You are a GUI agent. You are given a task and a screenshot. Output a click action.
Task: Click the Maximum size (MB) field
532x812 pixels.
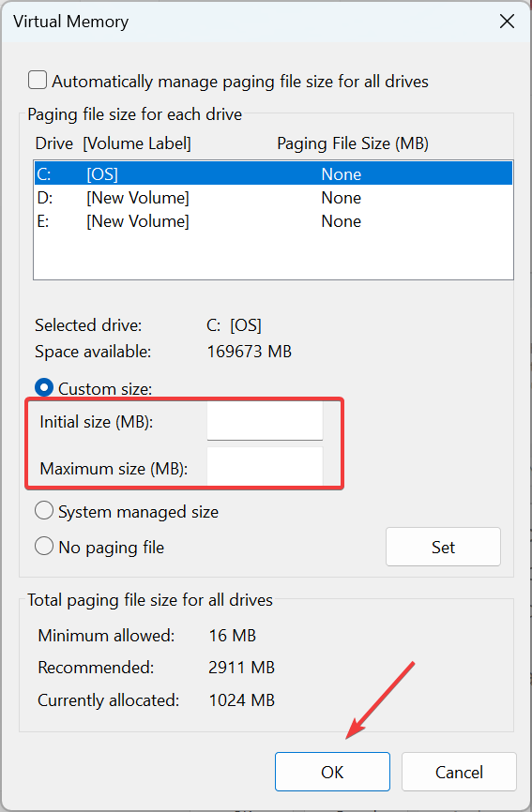[265, 467]
